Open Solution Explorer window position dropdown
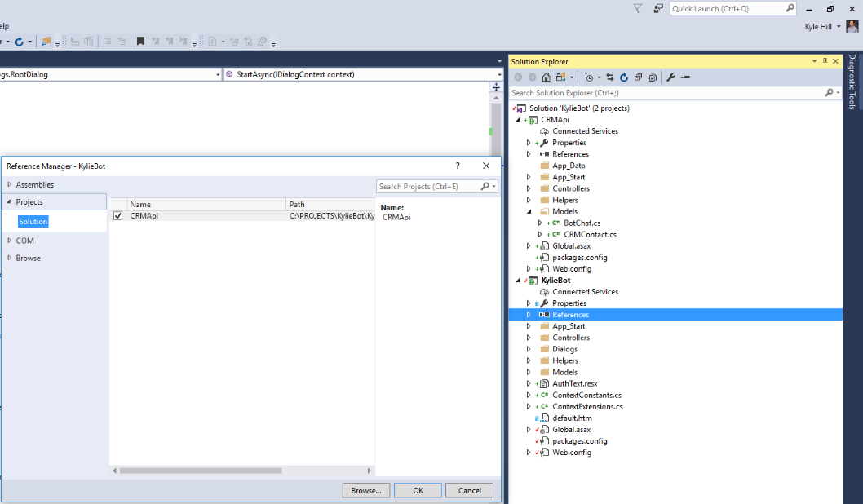 814,61
